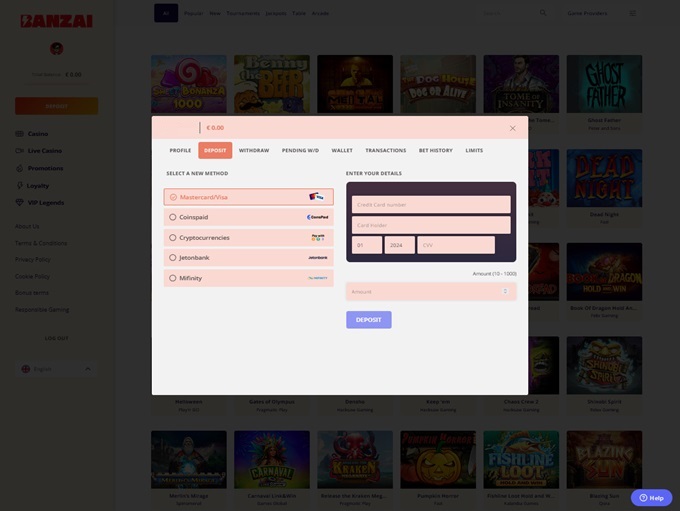Click the Mastercard/Visa card logo icon
The image size is (680, 511).
pyautogui.click(x=316, y=197)
